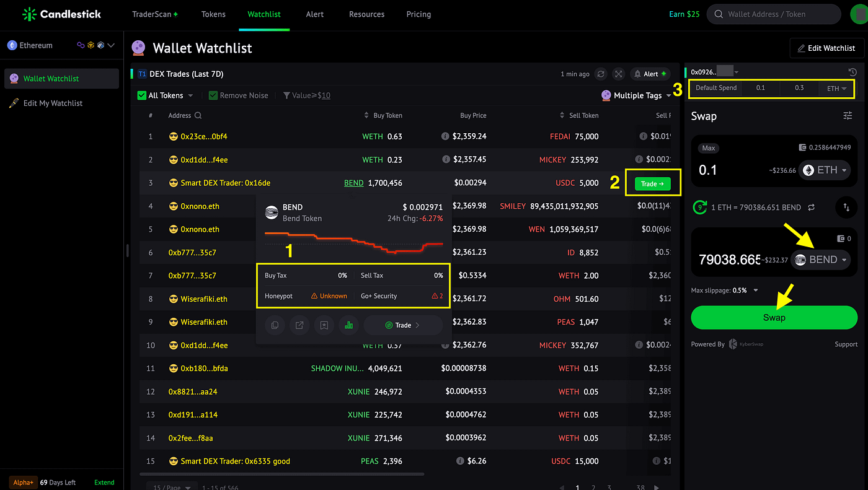The height and width of the screenshot is (490, 868).
Task: Open the Tokens tab
Action: pyautogui.click(x=213, y=14)
